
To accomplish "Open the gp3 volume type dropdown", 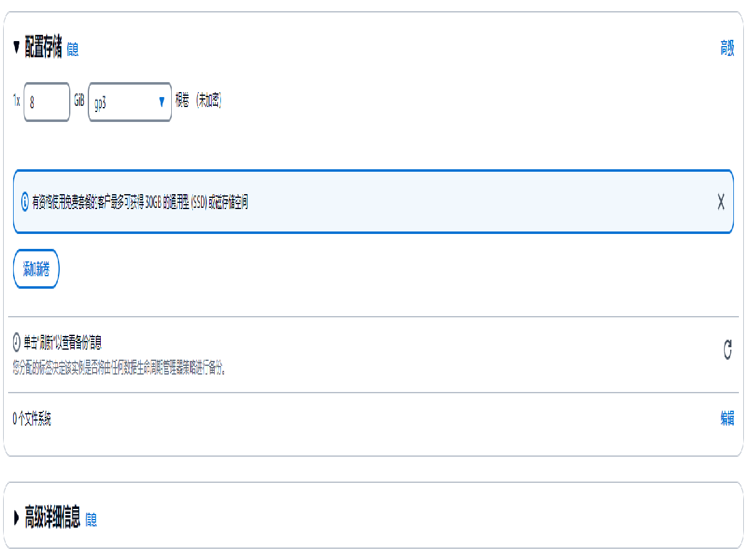I will point(130,102).
